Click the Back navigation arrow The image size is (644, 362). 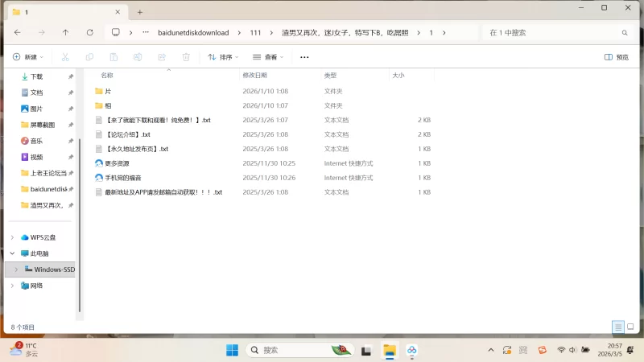17,33
